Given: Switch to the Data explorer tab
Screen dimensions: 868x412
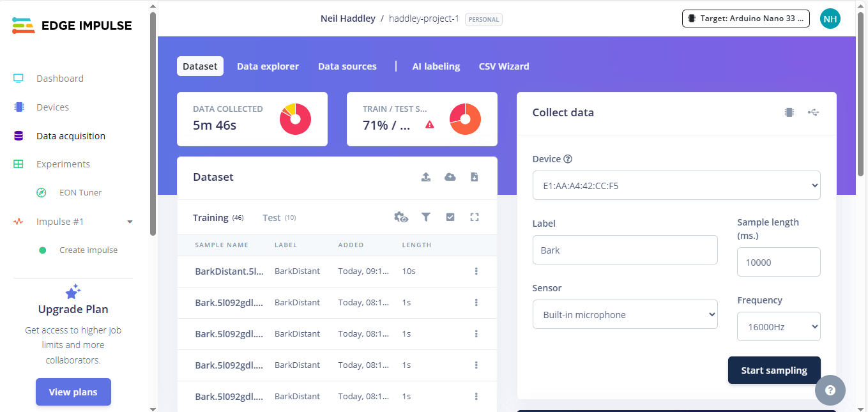Looking at the screenshot, I should tap(268, 66).
